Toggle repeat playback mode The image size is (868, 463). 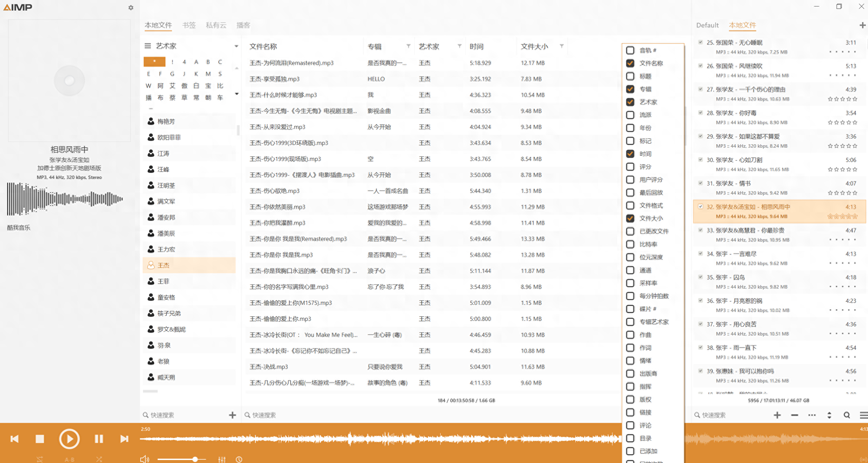click(x=40, y=459)
